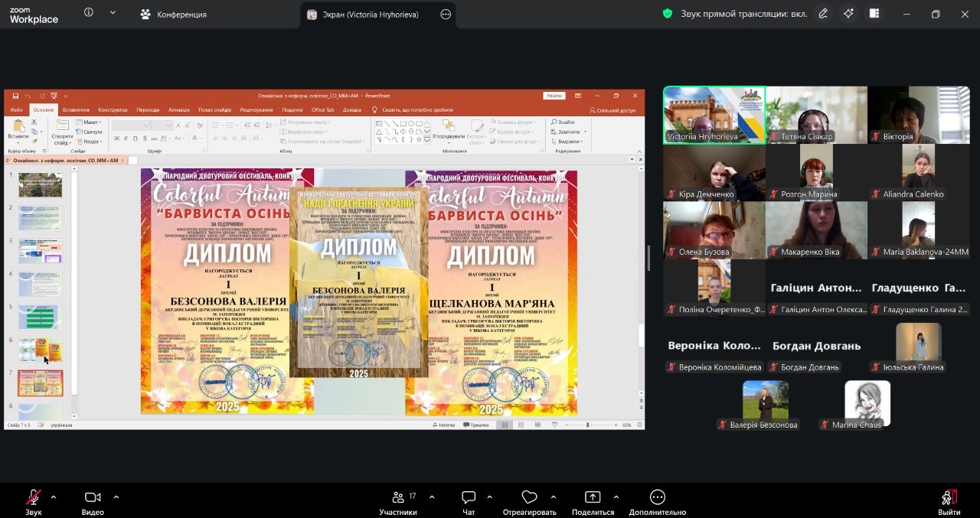Turn on the camera with Видео
The image size is (980, 518).
(x=93, y=498)
